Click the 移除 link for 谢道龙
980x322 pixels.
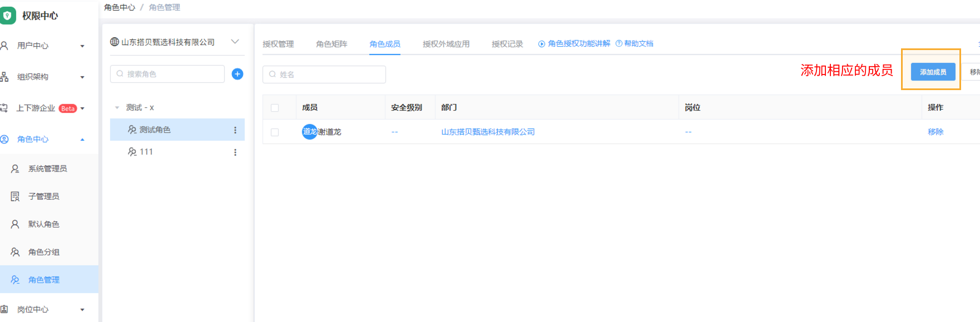tap(936, 132)
